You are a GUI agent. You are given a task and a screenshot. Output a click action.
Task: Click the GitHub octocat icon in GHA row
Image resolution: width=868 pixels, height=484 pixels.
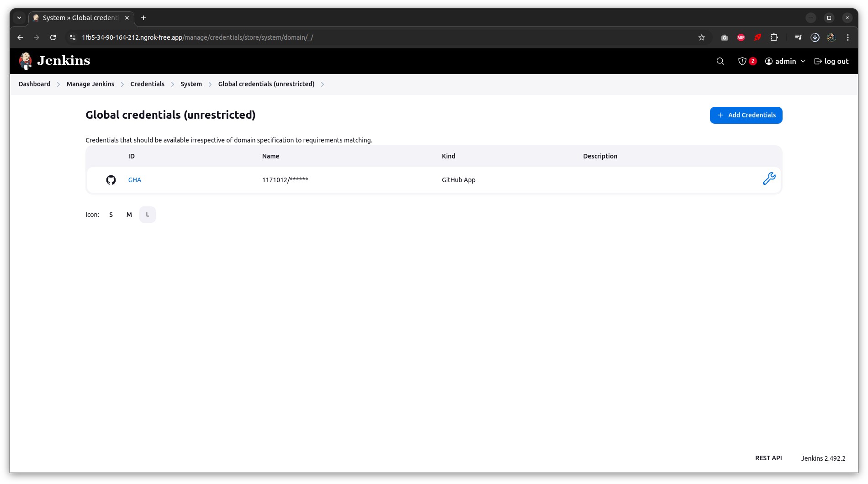[x=111, y=180]
